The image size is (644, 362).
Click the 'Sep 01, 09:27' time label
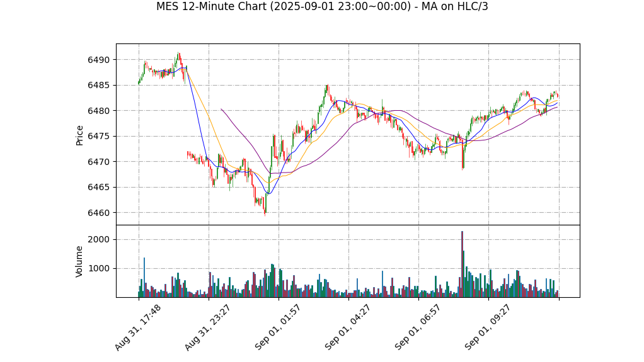[488, 327]
